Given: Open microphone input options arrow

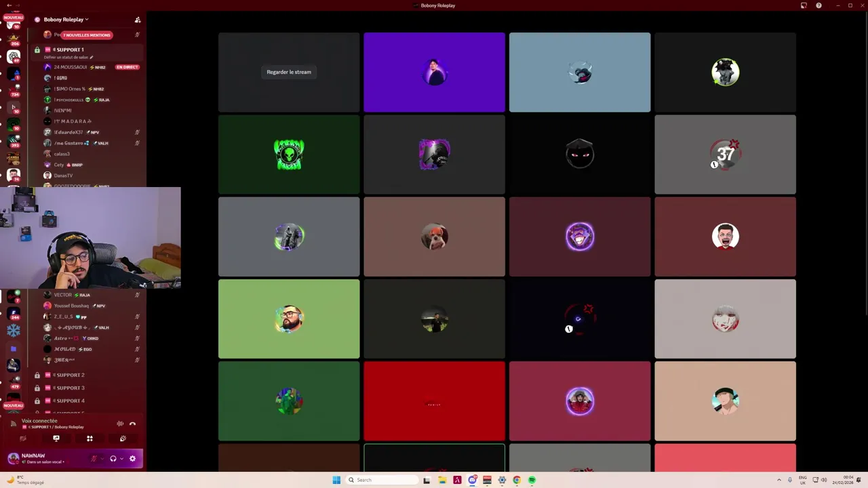Looking at the screenshot, I should pyautogui.click(x=102, y=459).
